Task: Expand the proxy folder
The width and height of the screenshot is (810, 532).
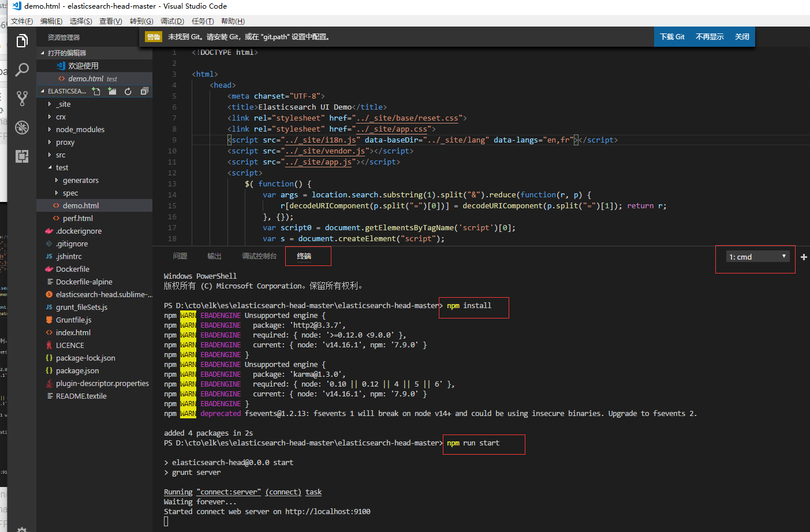Action: click(x=65, y=142)
